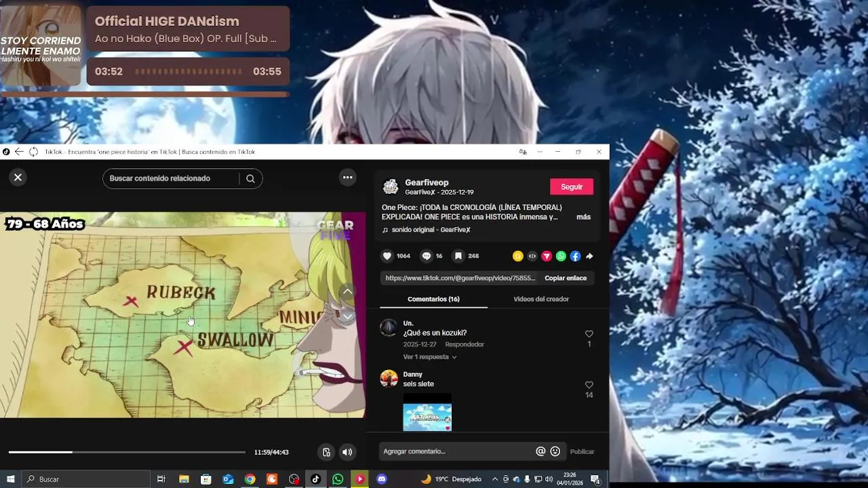This screenshot has width=868, height=488.
Task: Open the Gearfiveop profile name
Action: pyautogui.click(x=427, y=182)
